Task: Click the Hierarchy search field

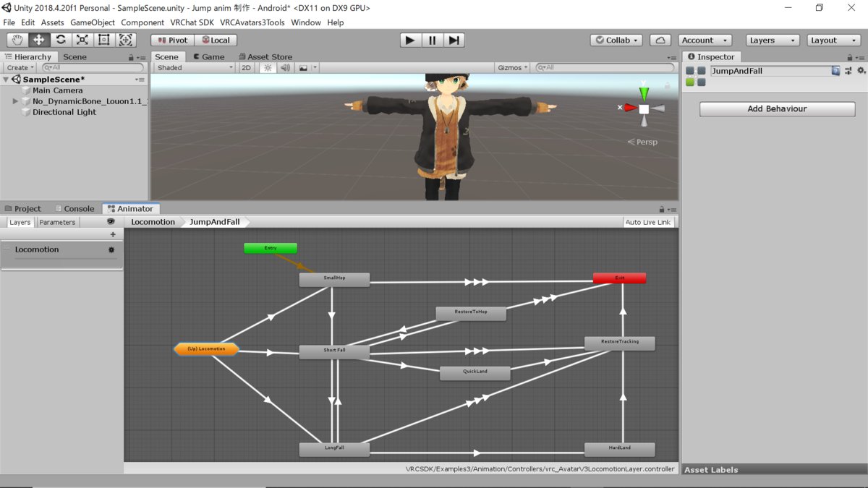Action: coord(92,67)
